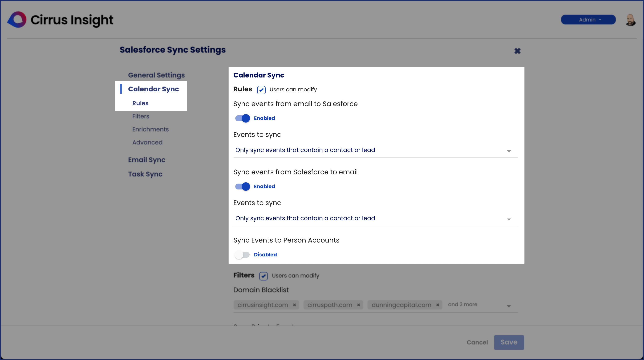The height and width of the screenshot is (360, 644).
Task: Click the 'Cirrus Insight' brand name text
Action: [72, 20]
